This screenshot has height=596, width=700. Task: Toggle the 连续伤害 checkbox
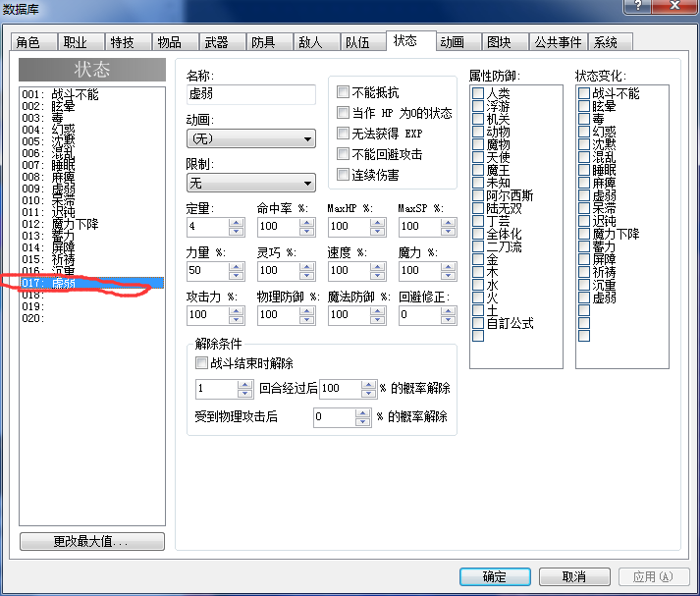pos(343,175)
